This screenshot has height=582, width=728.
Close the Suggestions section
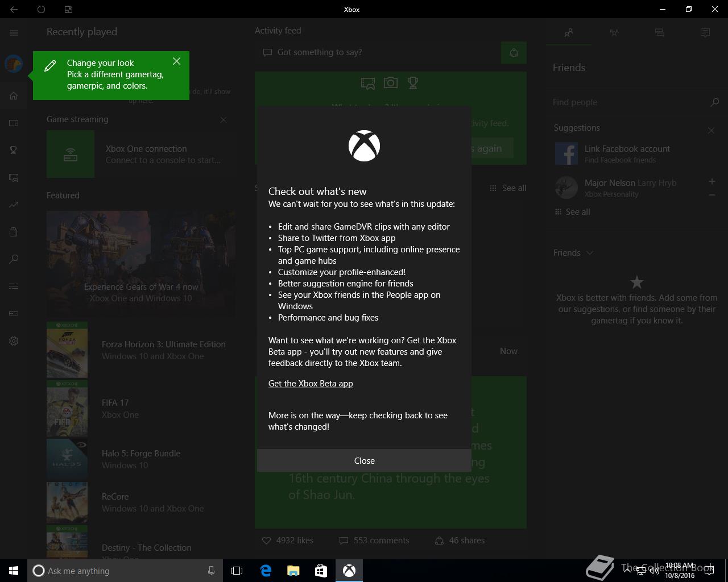(x=711, y=130)
